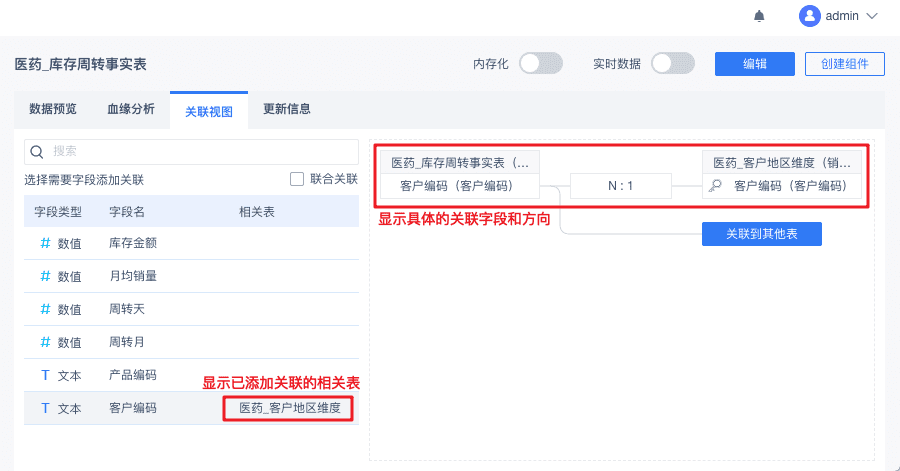Click the text type icon for 客户编码
The height and width of the screenshot is (471, 900).
[x=45, y=408]
